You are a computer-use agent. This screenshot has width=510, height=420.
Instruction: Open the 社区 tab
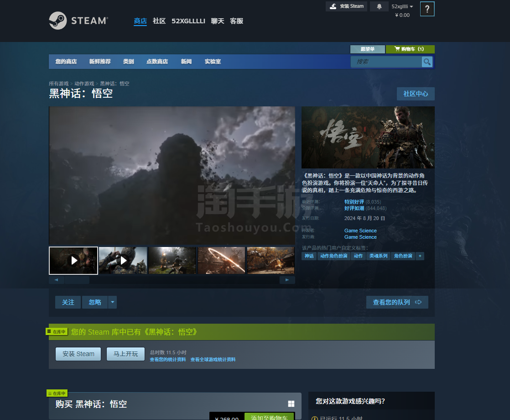tap(159, 21)
